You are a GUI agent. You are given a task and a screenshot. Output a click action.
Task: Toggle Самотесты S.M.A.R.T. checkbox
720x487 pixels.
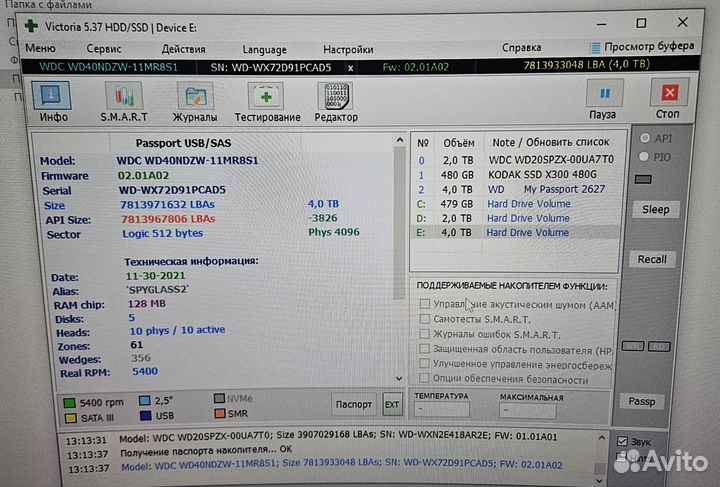(425, 319)
